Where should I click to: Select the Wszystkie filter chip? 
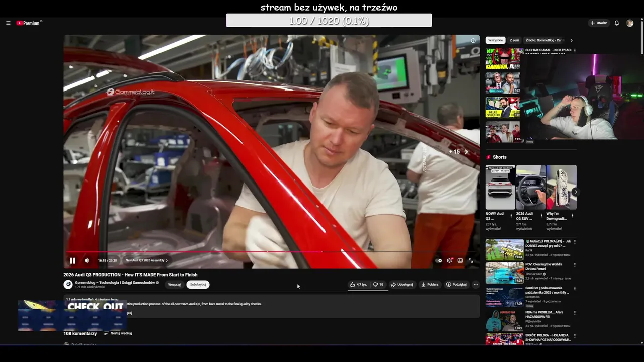coord(495,40)
